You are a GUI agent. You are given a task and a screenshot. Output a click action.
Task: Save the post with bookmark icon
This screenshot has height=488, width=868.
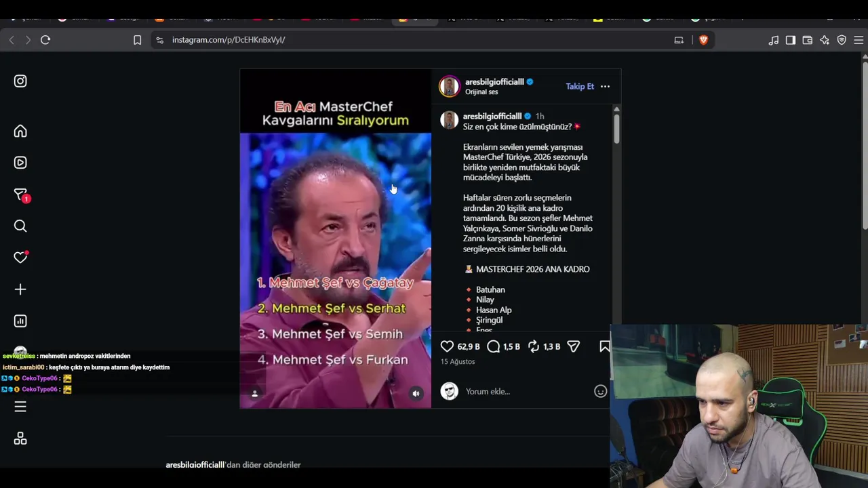click(604, 346)
